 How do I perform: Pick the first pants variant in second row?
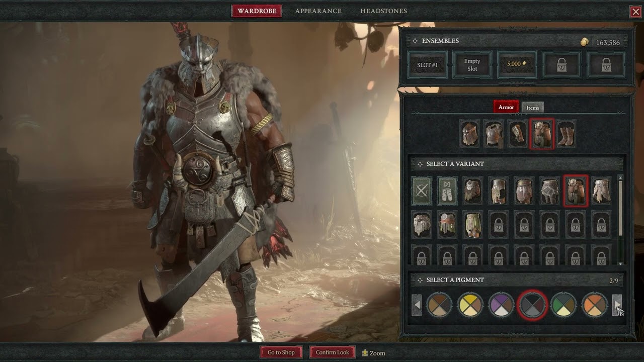pyautogui.click(x=422, y=224)
